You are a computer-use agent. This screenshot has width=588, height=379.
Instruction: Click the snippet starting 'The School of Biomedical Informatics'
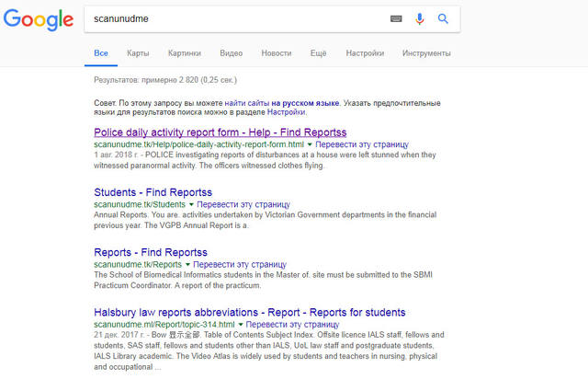coord(263,281)
